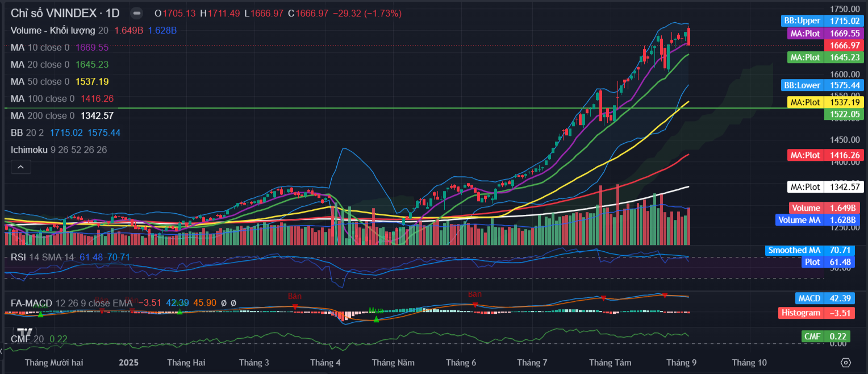Select the FA-MACD indicator legend
This screenshot has height=374, width=868.
[31, 303]
